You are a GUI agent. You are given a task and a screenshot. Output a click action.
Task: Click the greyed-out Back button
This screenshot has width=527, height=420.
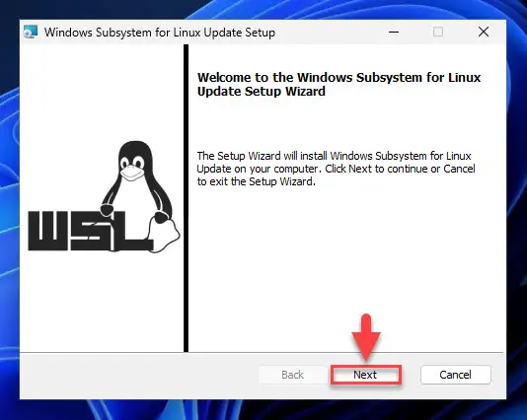[292, 375]
